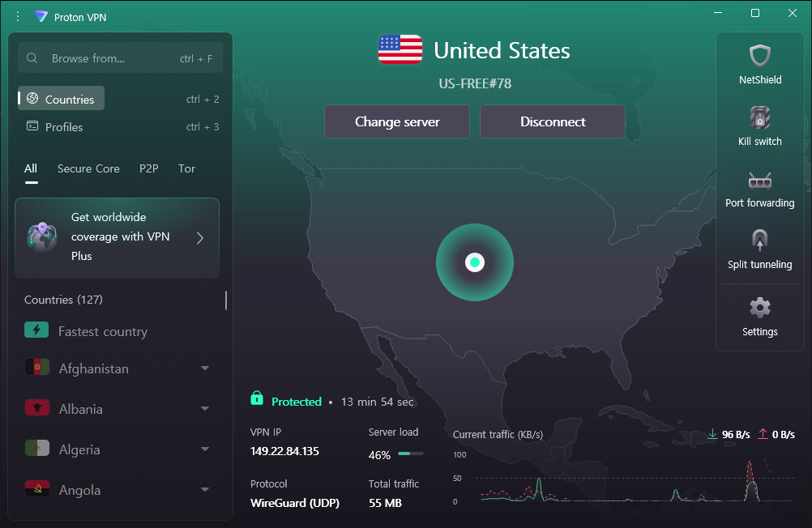Screen dimensions: 812x528
Task: Click the Protected status text
Action: click(x=297, y=402)
